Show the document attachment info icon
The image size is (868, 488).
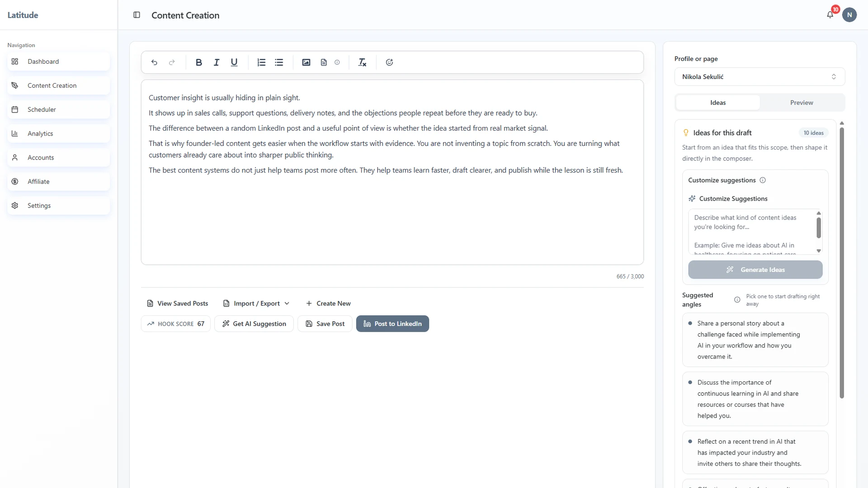click(337, 62)
